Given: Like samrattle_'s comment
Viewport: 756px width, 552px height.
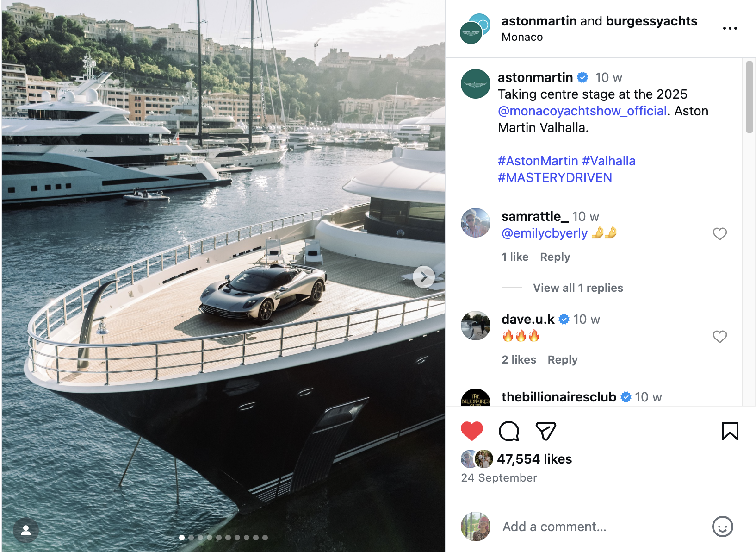Looking at the screenshot, I should [x=719, y=234].
